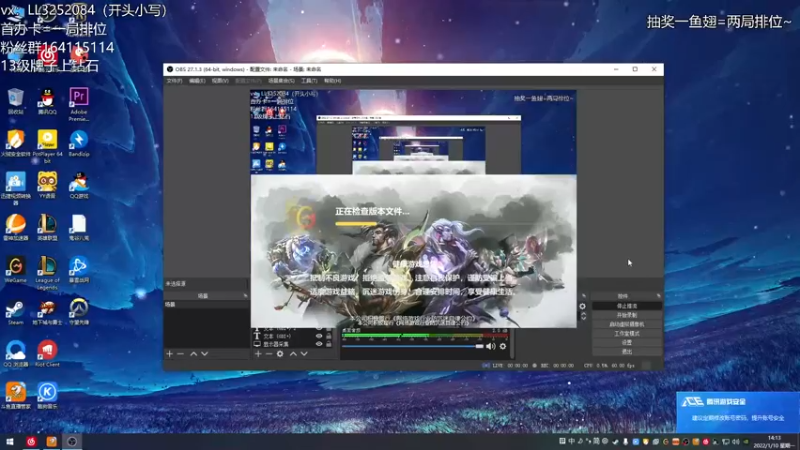Toggle lock of 文本 (GDI+) source
800x450 pixels.
(x=329, y=336)
